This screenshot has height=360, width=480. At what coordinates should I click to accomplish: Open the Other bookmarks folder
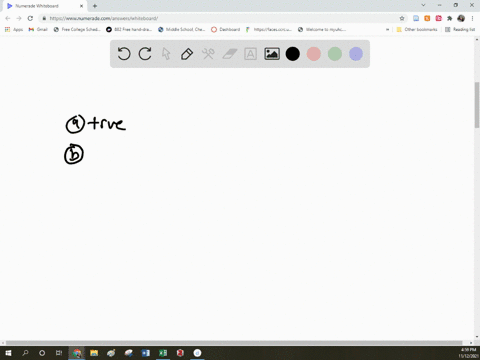tap(417, 29)
